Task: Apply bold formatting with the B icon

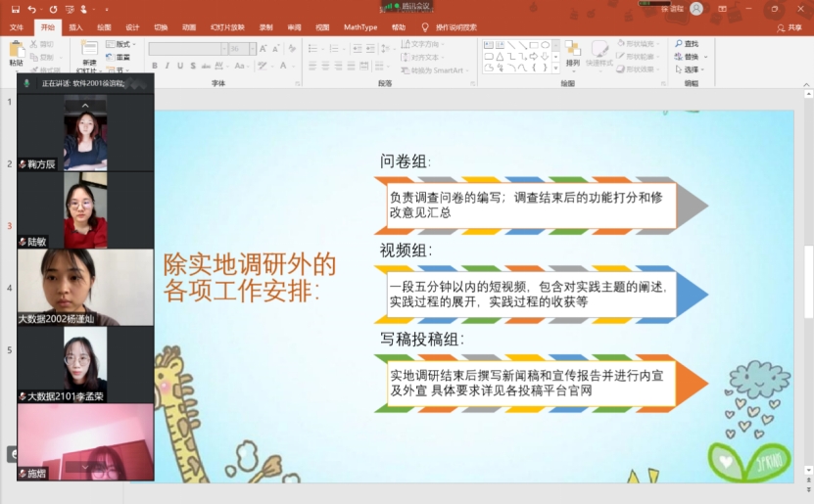Action: [154, 66]
